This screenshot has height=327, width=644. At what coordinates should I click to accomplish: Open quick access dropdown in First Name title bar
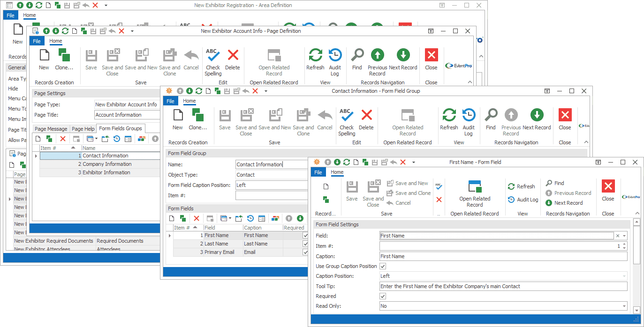pyautogui.click(x=414, y=162)
